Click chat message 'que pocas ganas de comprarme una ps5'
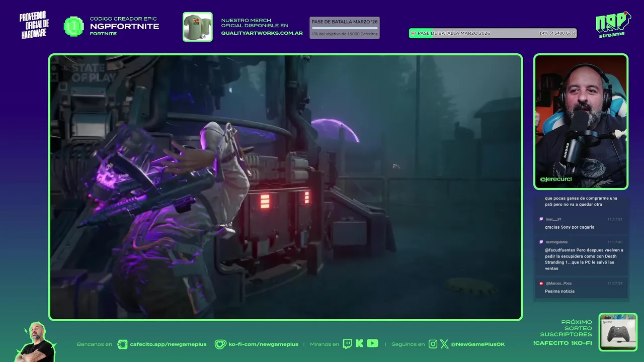The width and height of the screenshot is (644, 362). [581, 201]
